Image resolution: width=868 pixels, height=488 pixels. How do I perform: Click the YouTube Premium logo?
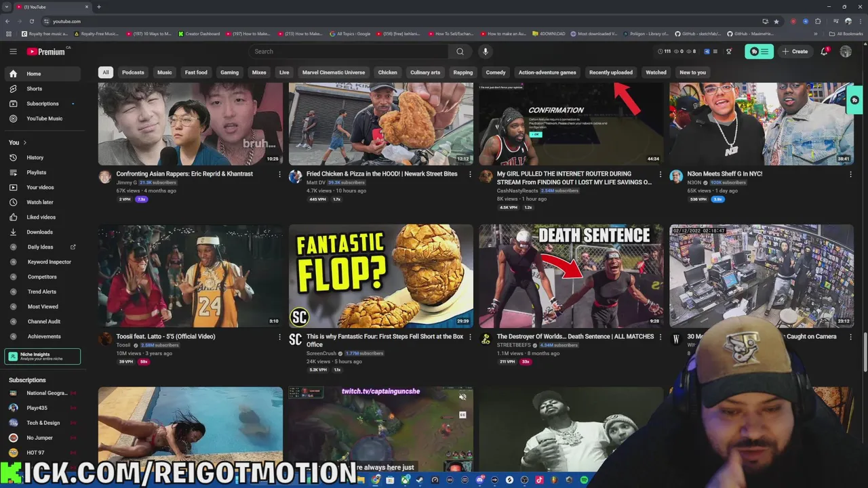(46, 52)
